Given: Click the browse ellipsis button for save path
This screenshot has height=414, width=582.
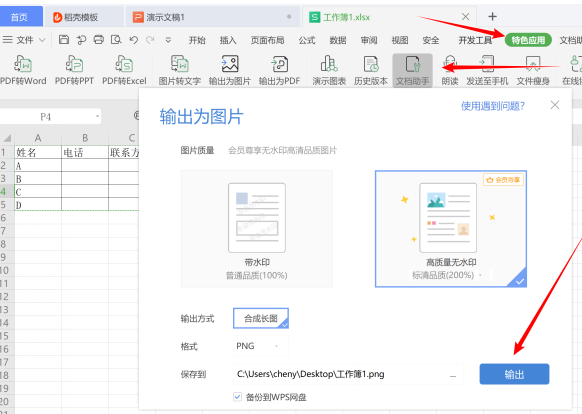Looking at the screenshot, I should pos(453,376).
